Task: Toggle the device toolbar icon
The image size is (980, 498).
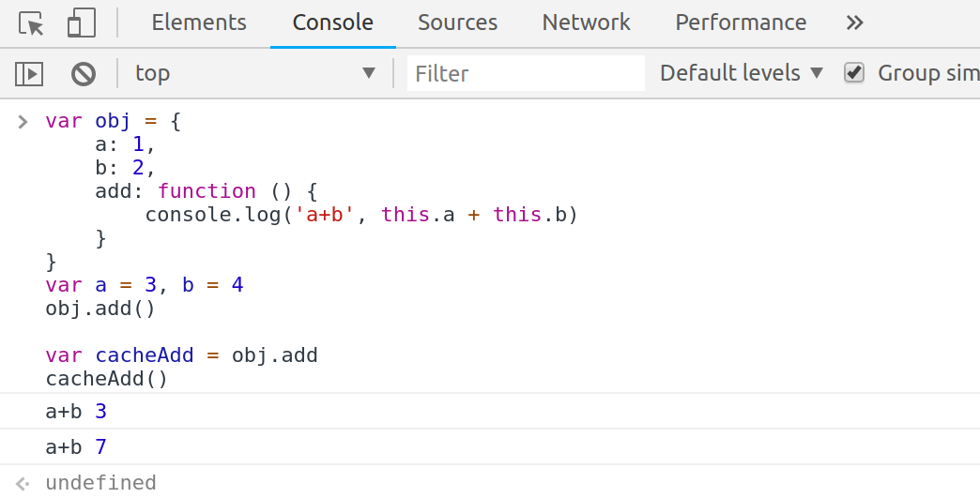Action: (81, 23)
